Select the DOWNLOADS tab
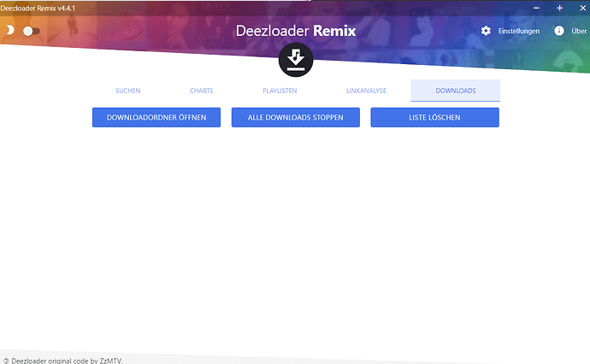Image resolution: width=590 pixels, height=364 pixels. [x=455, y=91]
